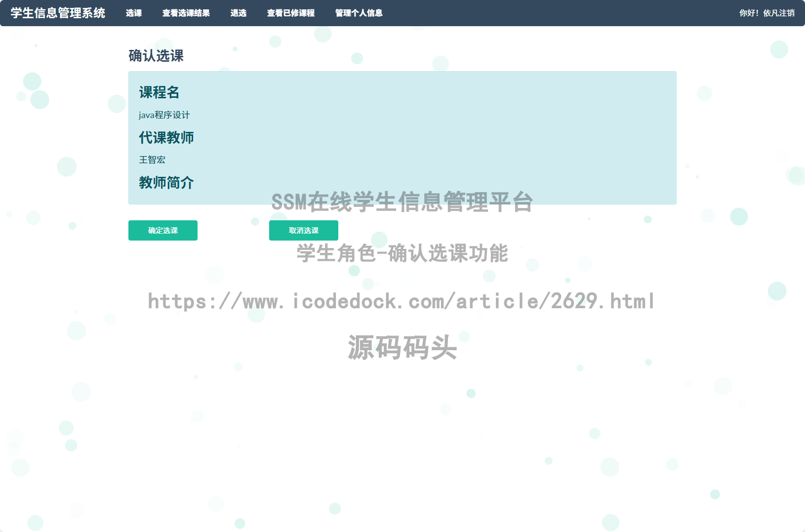Click the 教师简介 section heading
This screenshot has width=805, height=532.
pos(166,182)
